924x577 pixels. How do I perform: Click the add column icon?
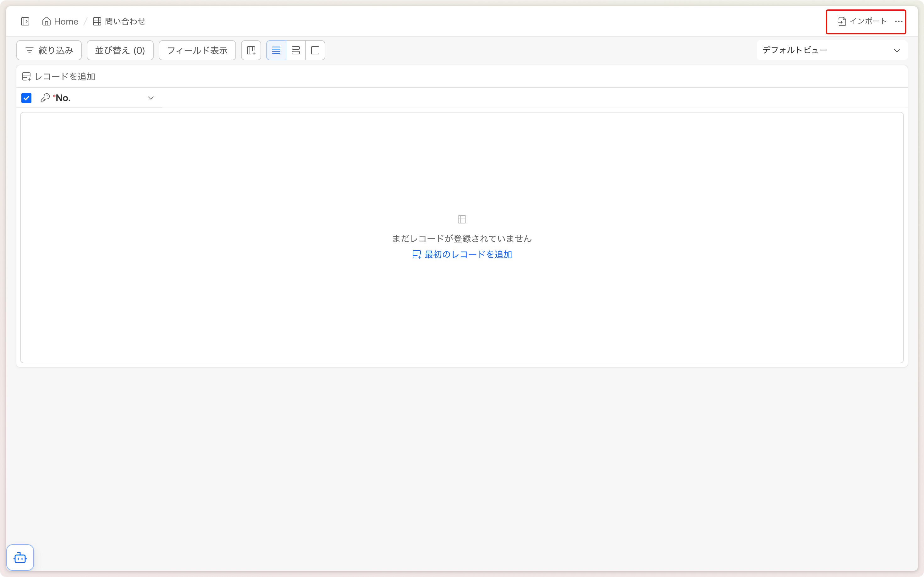[251, 50]
